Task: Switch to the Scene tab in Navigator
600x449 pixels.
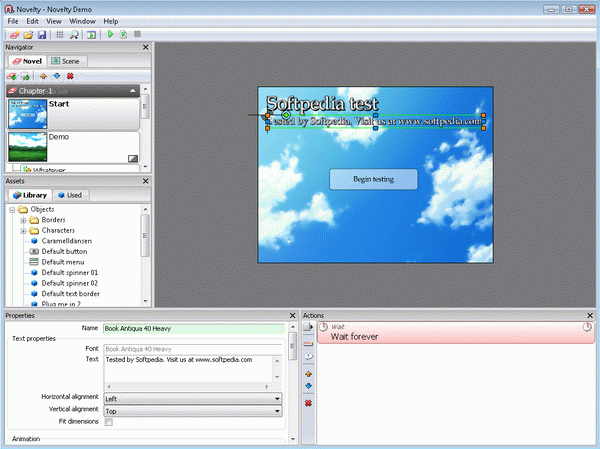Action: [x=66, y=61]
